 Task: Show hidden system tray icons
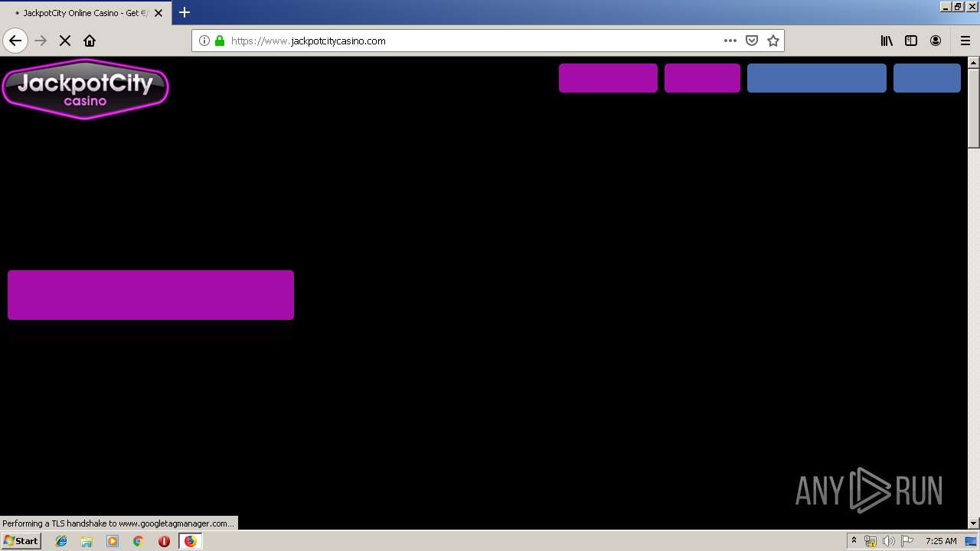854,541
